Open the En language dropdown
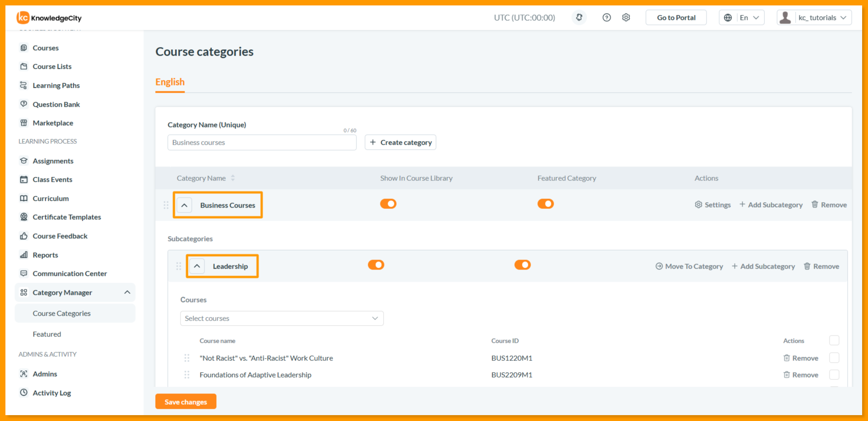Image resolution: width=868 pixels, height=421 pixels. tap(742, 18)
